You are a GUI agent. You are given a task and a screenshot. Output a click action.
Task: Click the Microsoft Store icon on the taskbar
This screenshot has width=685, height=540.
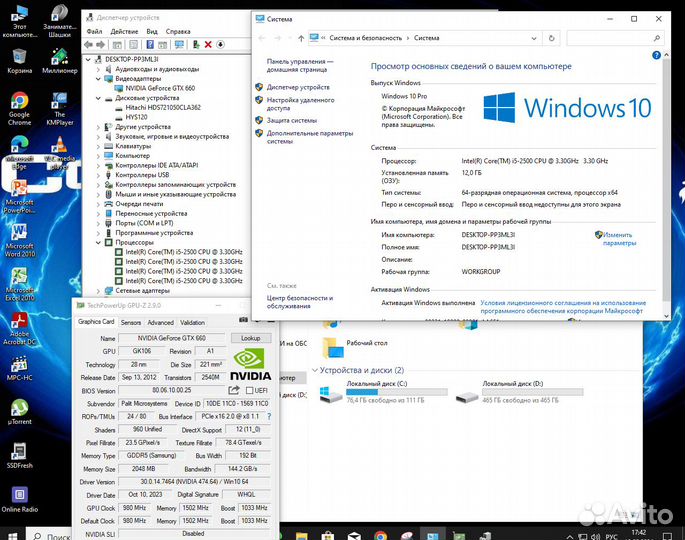328,535
